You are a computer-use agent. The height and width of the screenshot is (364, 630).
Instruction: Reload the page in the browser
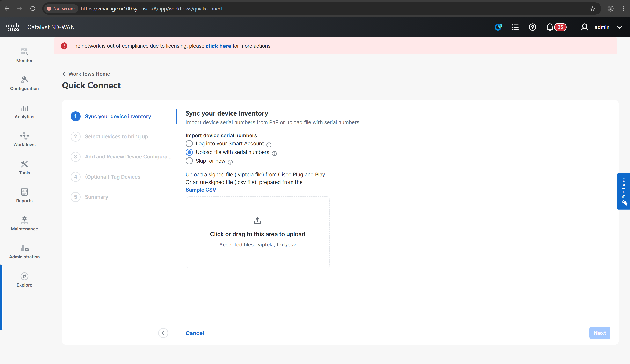[33, 8]
